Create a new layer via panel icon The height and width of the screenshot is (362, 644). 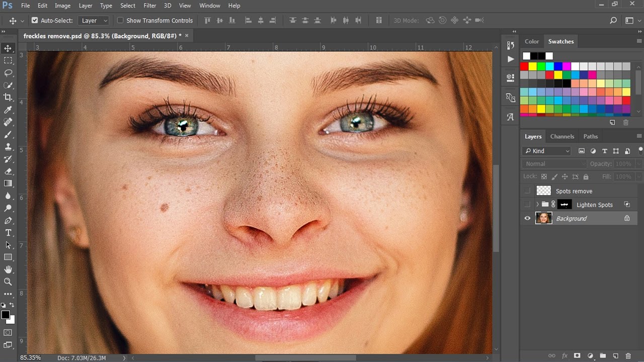click(615, 356)
